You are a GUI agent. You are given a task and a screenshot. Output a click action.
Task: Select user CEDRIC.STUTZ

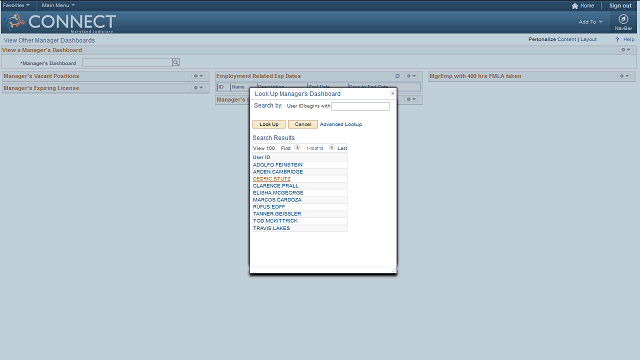(x=271, y=179)
